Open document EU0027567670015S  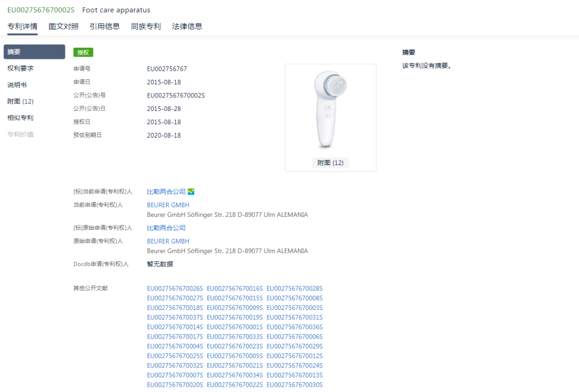[x=235, y=298]
